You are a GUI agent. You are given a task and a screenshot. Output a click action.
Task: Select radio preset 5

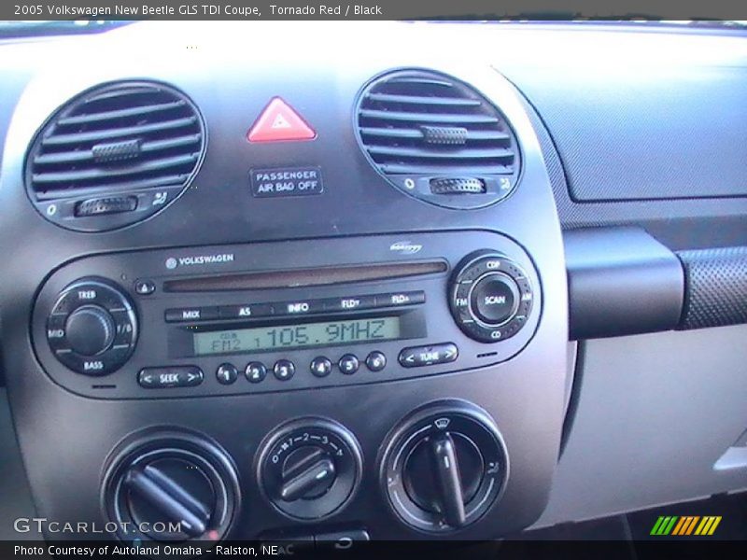click(348, 364)
